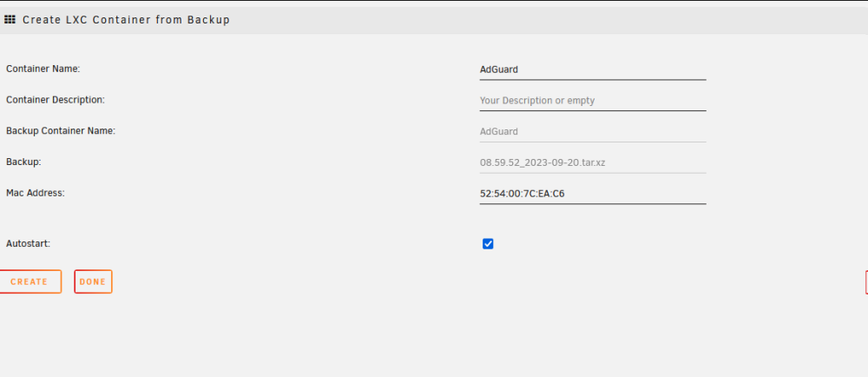Click the 'Mac Address:' label
The width and height of the screenshot is (868, 377).
pos(36,193)
